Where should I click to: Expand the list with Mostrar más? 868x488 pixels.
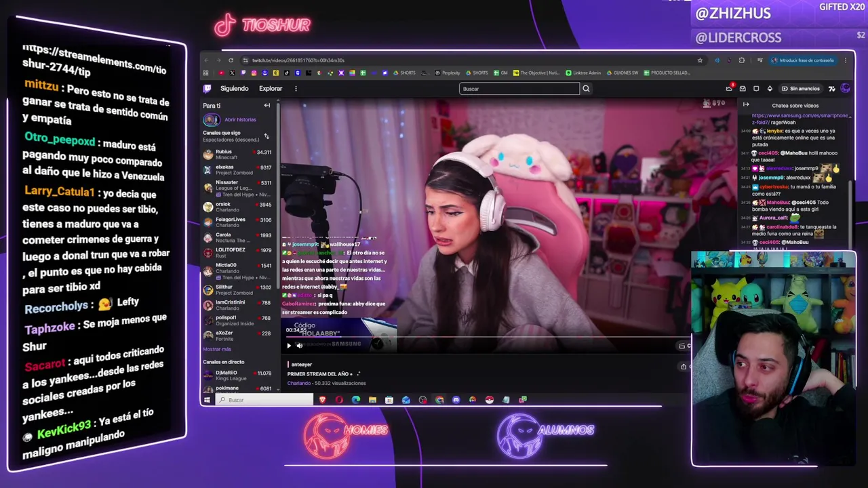[x=217, y=350]
